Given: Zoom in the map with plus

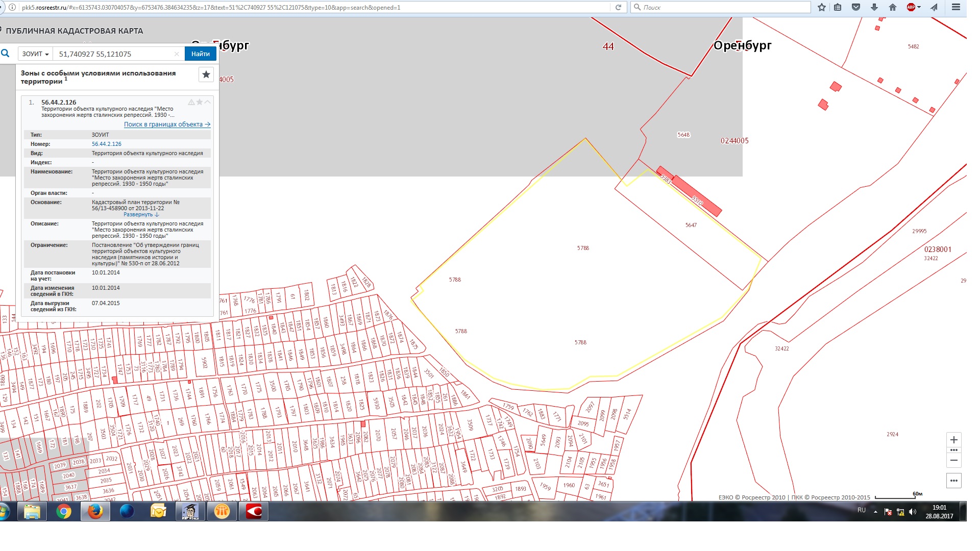Looking at the screenshot, I should 953,440.
